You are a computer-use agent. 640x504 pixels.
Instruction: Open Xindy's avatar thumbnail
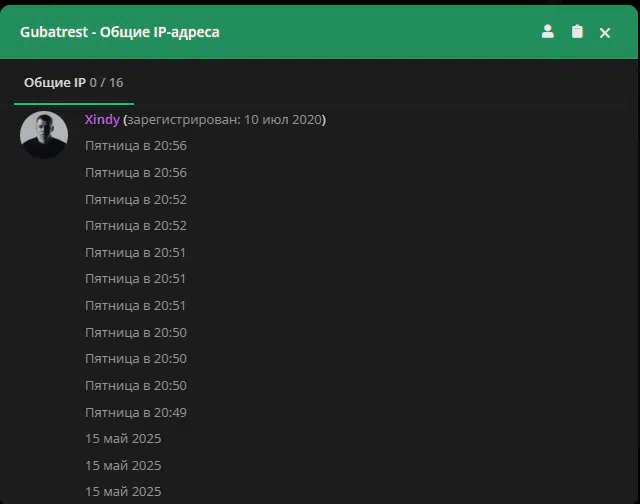point(44,135)
